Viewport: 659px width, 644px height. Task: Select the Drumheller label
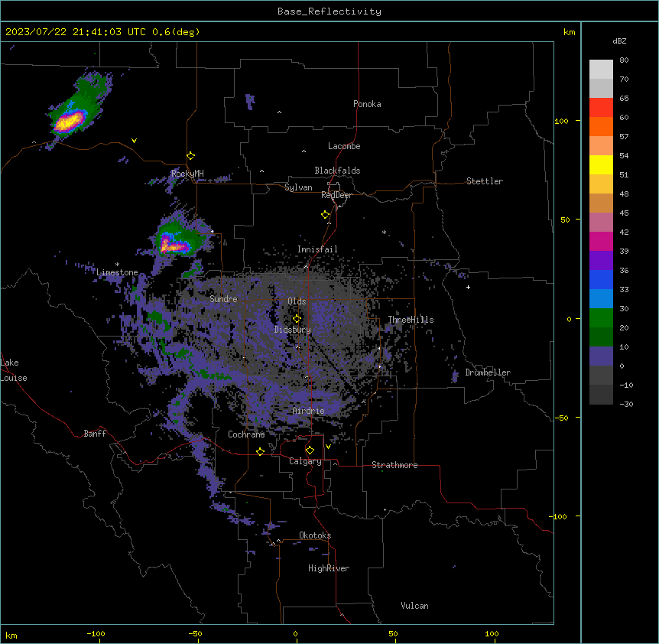(488, 372)
